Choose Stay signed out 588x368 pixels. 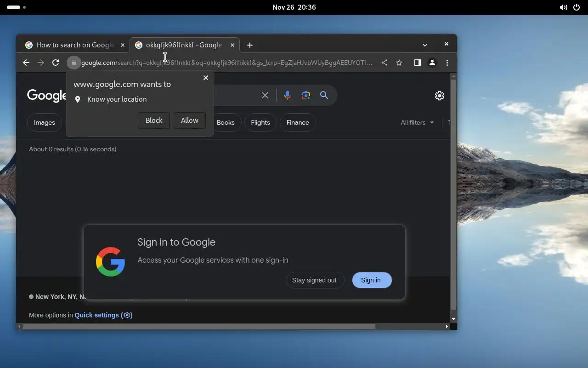(315, 280)
